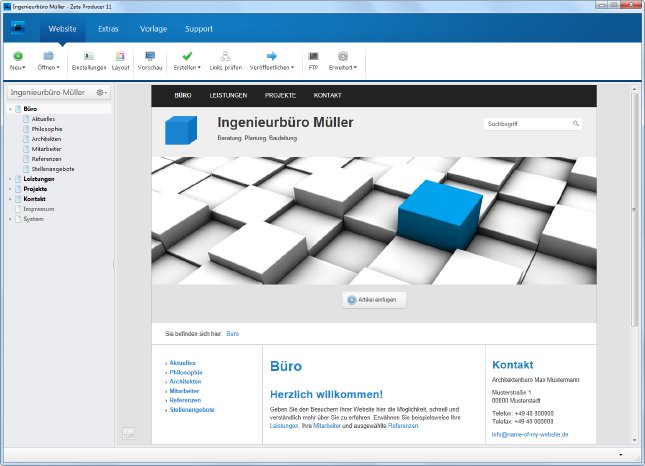Open the PROJEKTE navigation link

click(280, 96)
